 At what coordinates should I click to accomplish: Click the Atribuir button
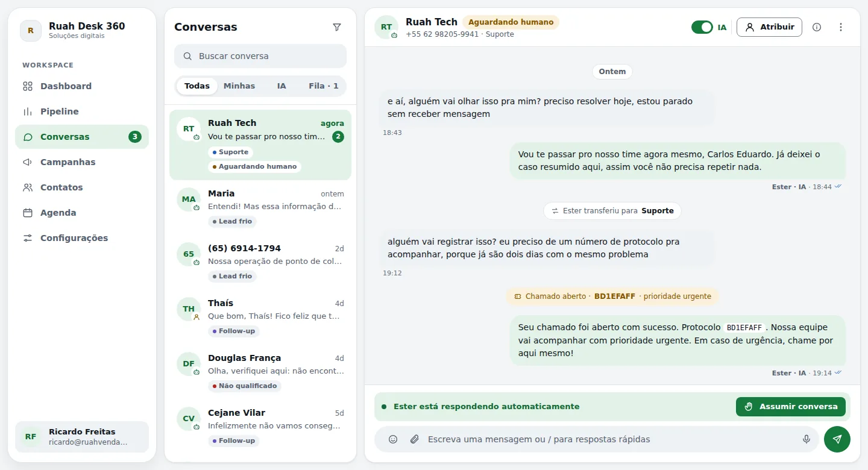769,27
